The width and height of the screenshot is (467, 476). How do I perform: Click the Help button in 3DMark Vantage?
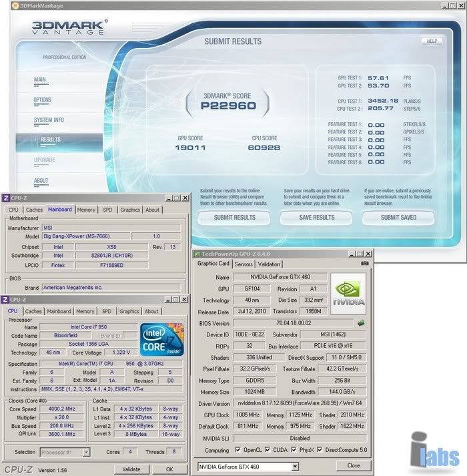pyautogui.click(x=431, y=41)
